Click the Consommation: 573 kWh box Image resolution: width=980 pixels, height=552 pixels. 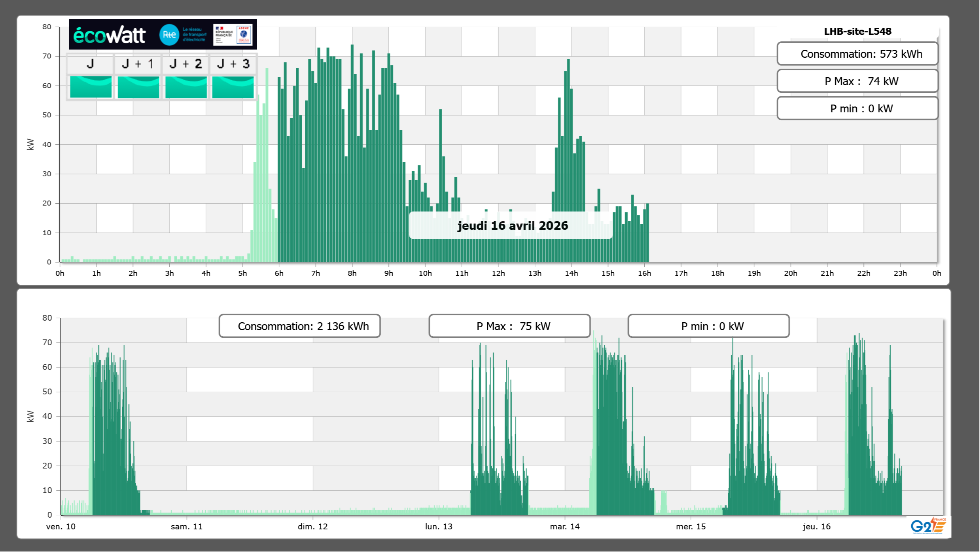point(857,54)
